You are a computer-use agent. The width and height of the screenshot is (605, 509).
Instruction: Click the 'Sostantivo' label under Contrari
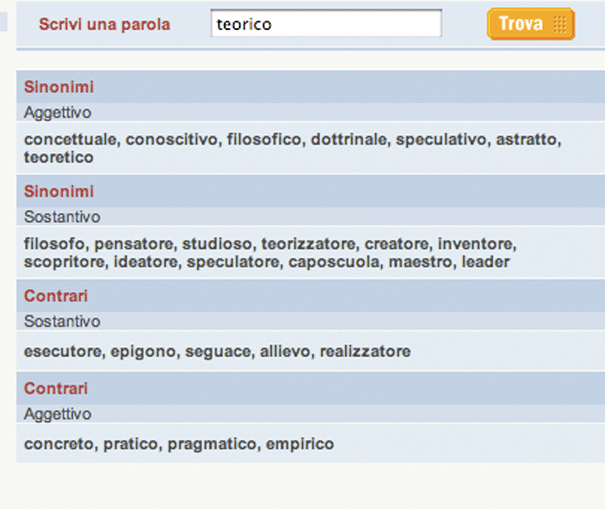coord(62,322)
